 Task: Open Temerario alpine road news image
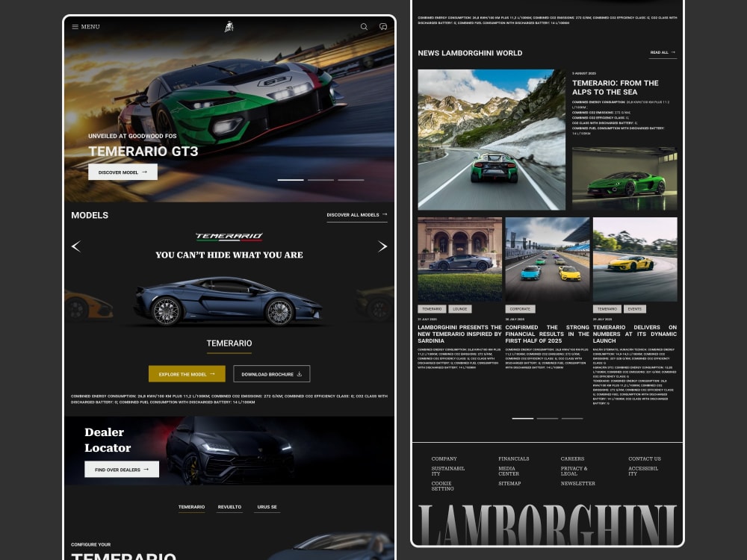click(x=492, y=140)
